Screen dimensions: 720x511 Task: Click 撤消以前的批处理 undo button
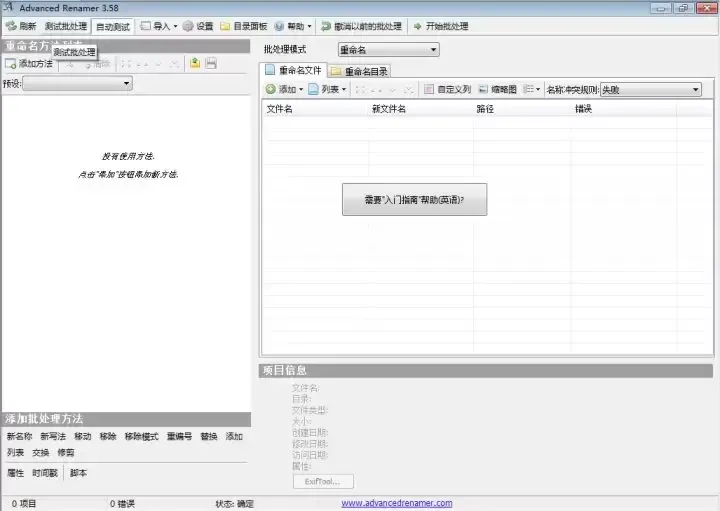point(361,26)
